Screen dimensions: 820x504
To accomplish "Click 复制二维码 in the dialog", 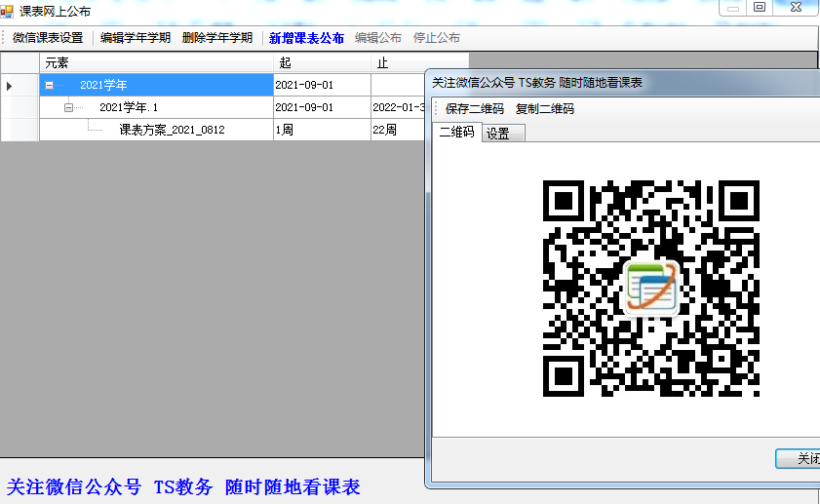I will click(x=545, y=109).
